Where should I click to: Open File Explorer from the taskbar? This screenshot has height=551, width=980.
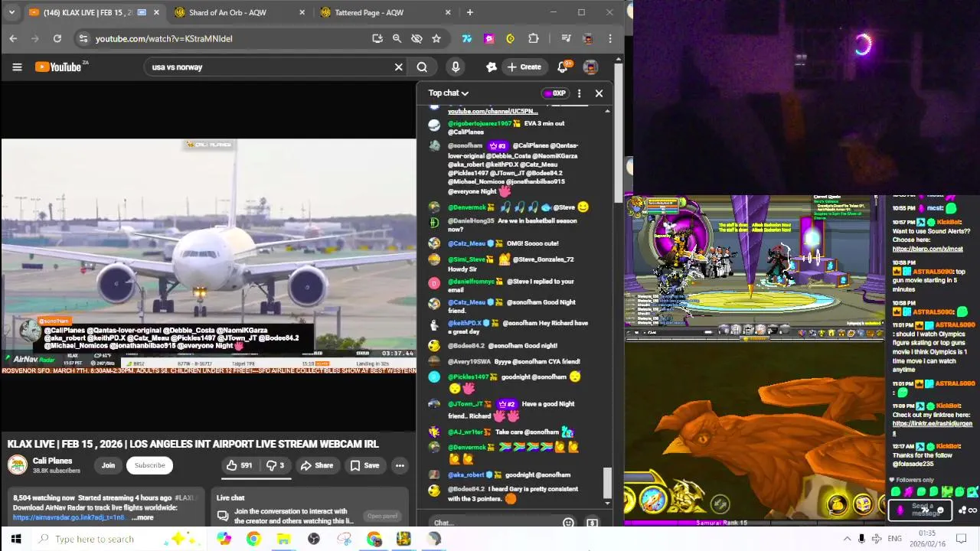tap(283, 539)
